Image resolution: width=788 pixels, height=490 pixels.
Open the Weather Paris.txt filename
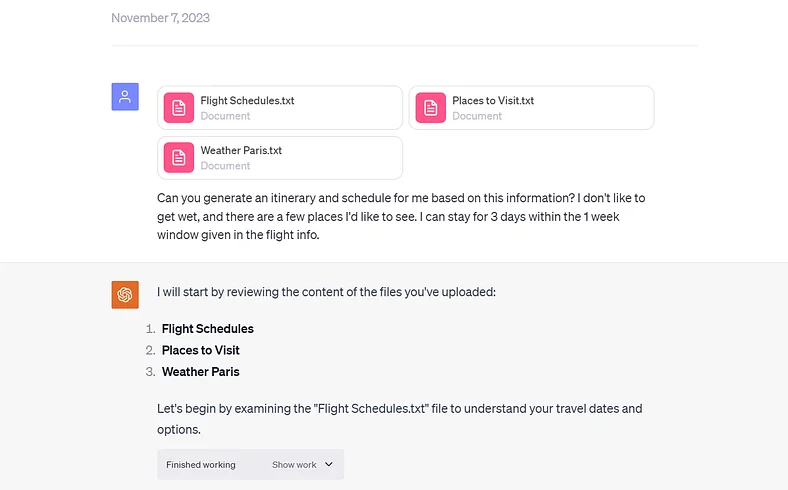tap(241, 150)
